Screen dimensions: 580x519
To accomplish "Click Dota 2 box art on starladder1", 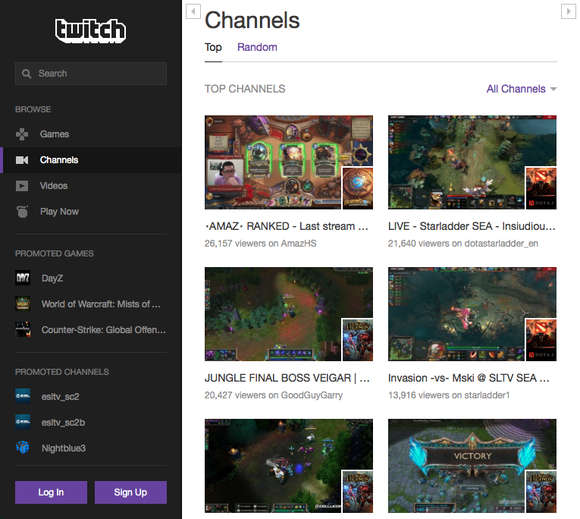I will coord(541,340).
